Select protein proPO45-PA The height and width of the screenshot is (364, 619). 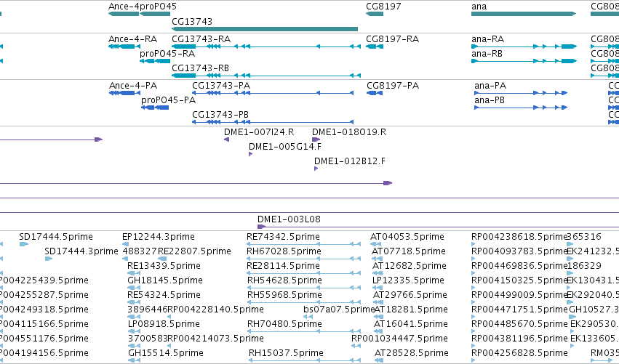click(155, 108)
